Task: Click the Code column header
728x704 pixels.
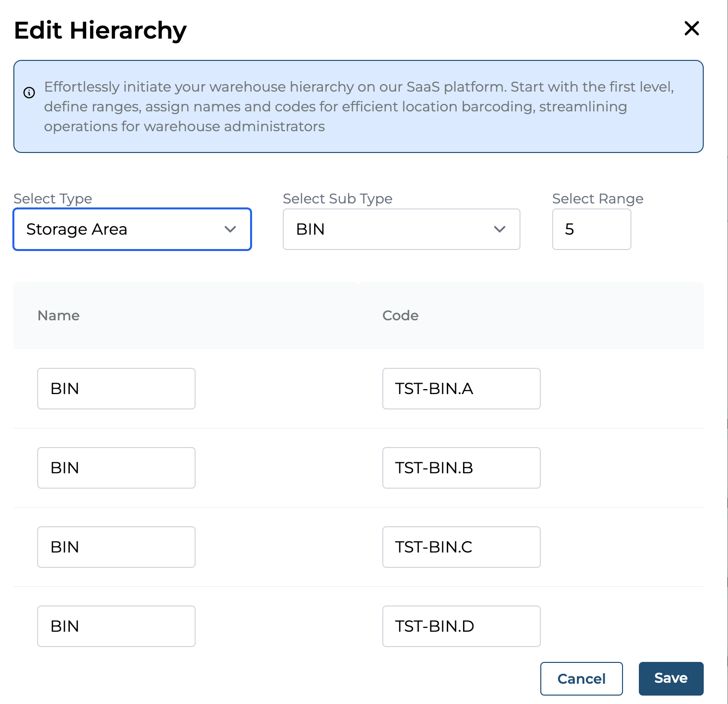Action: pyautogui.click(x=400, y=316)
